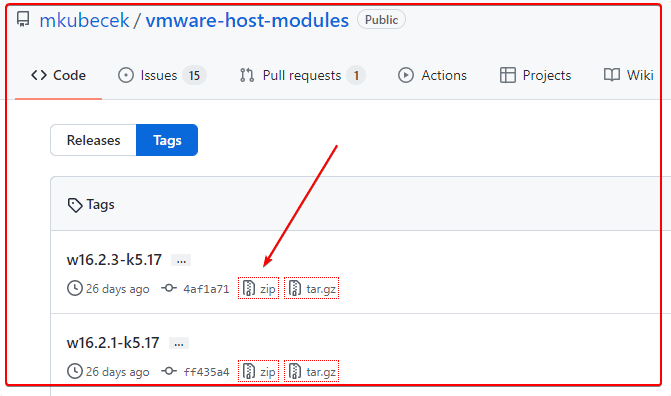This screenshot has height=396, width=671.
Task: Expand the ellipsis next to w16.2.3-k5.17
Action: (x=181, y=260)
